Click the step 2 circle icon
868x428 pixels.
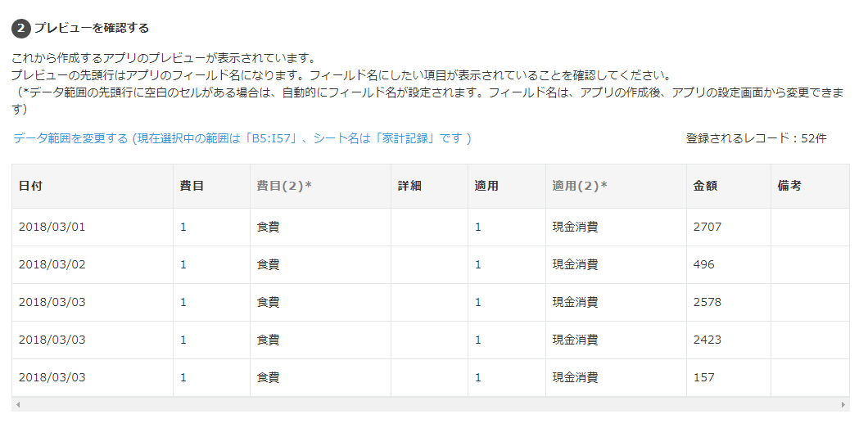20,29
